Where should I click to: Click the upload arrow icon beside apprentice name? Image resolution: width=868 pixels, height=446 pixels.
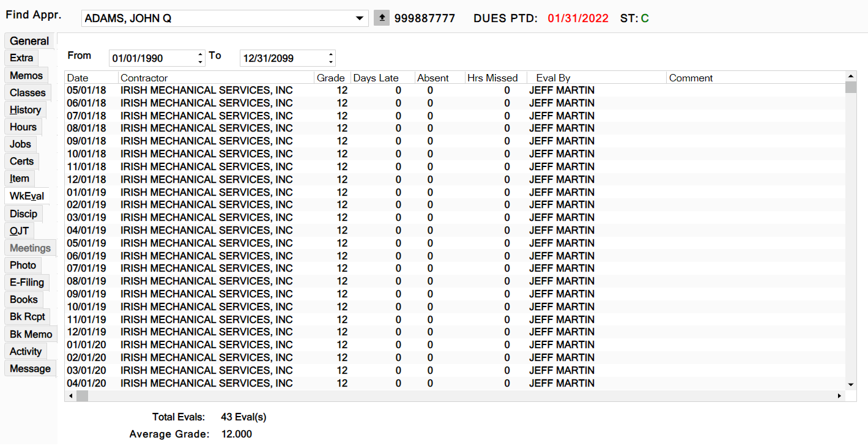click(382, 18)
